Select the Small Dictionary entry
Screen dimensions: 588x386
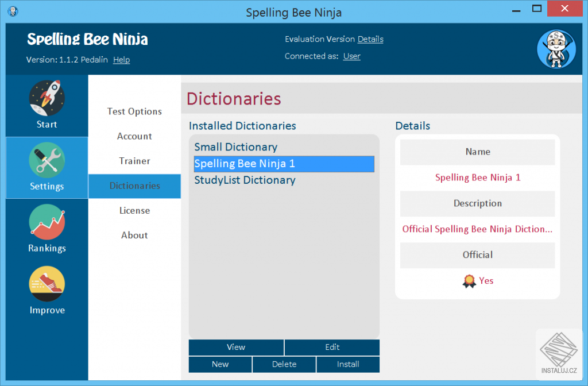[235, 147]
